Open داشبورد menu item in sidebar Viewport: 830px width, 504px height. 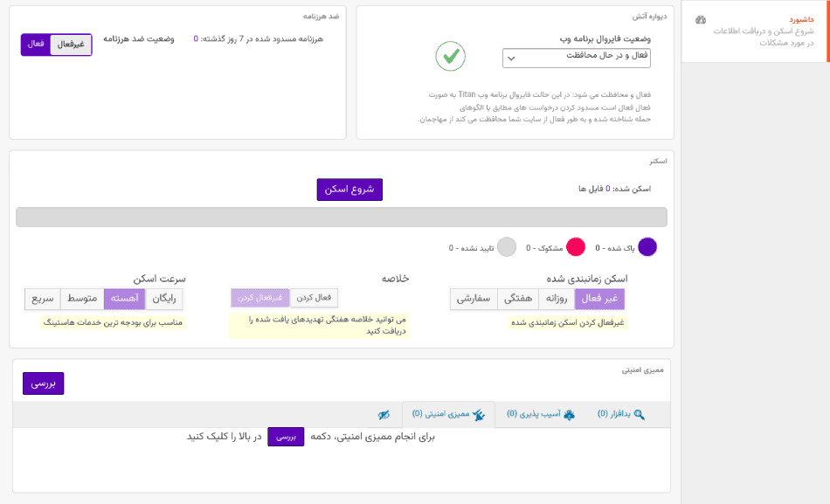801,19
